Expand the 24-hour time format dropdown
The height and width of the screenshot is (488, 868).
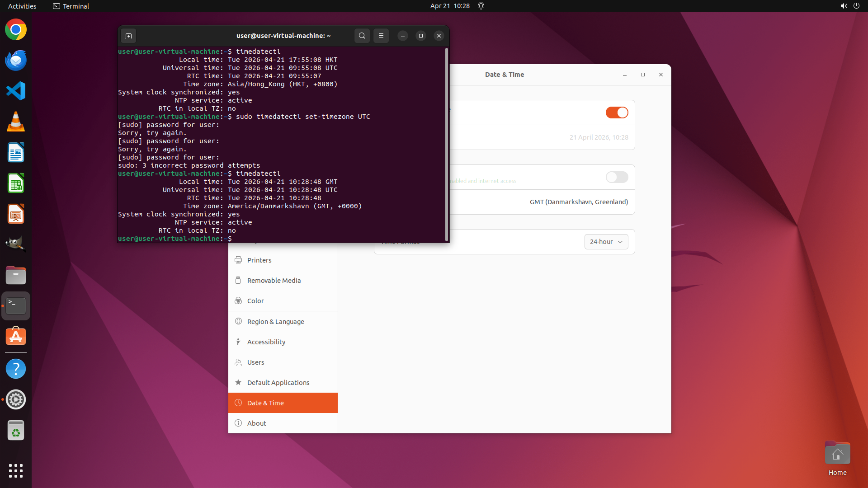click(606, 242)
